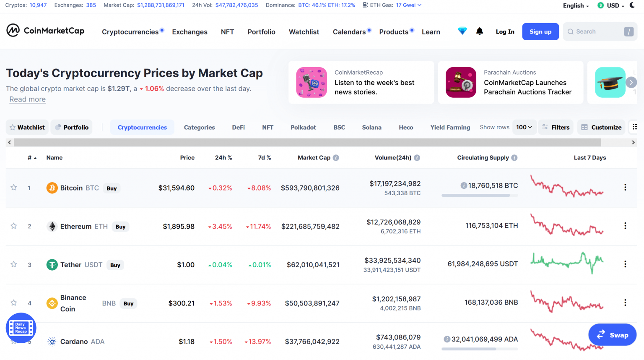Add Bitcoin to watchlist via its star
Image resolution: width=644 pixels, height=360 pixels.
coord(13,188)
